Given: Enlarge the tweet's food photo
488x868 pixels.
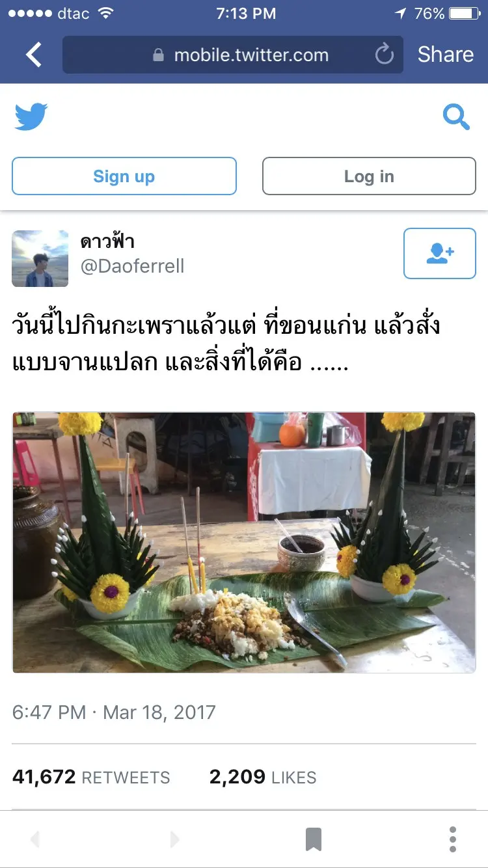Looking at the screenshot, I should tap(244, 542).
